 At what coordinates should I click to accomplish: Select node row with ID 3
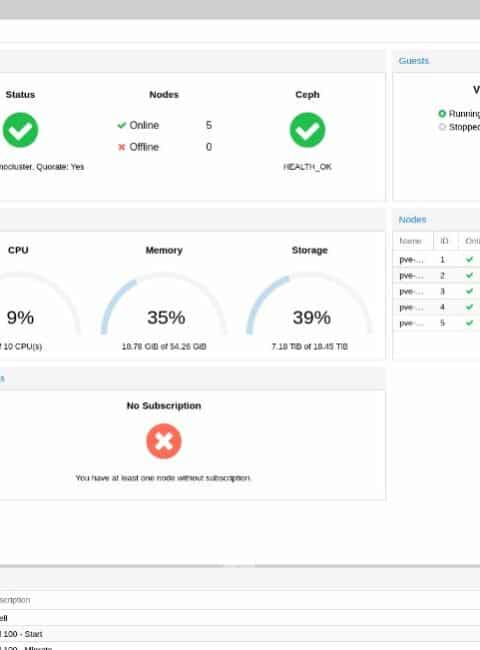coord(436,291)
